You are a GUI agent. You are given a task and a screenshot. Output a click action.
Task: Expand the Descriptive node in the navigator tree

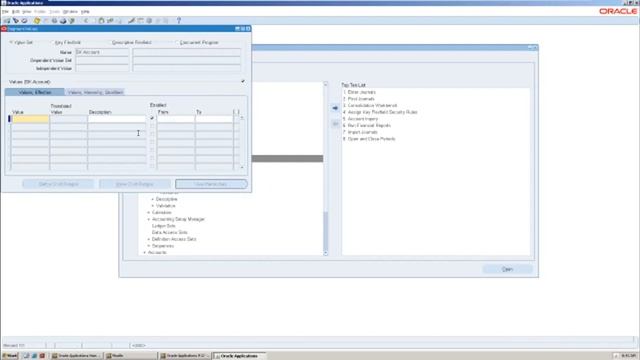tap(153, 199)
